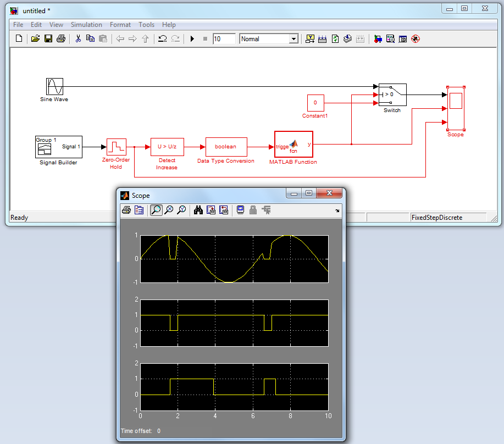The width and height of the screenshot is (504, 444).
Task: Click the simulation stop time field
Action: coord(224,39)
